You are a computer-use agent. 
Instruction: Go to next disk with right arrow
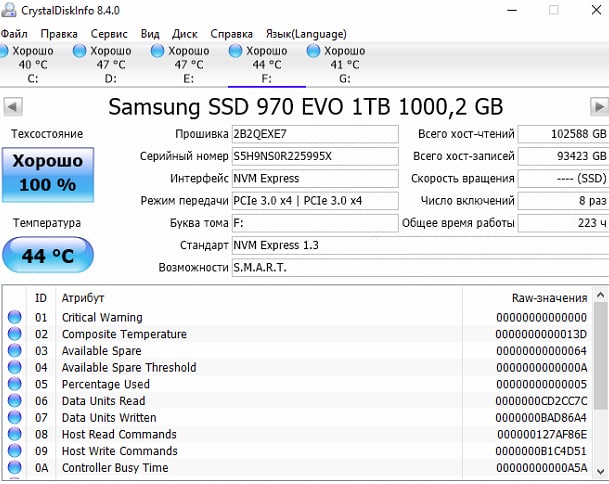tap(599, 106)
